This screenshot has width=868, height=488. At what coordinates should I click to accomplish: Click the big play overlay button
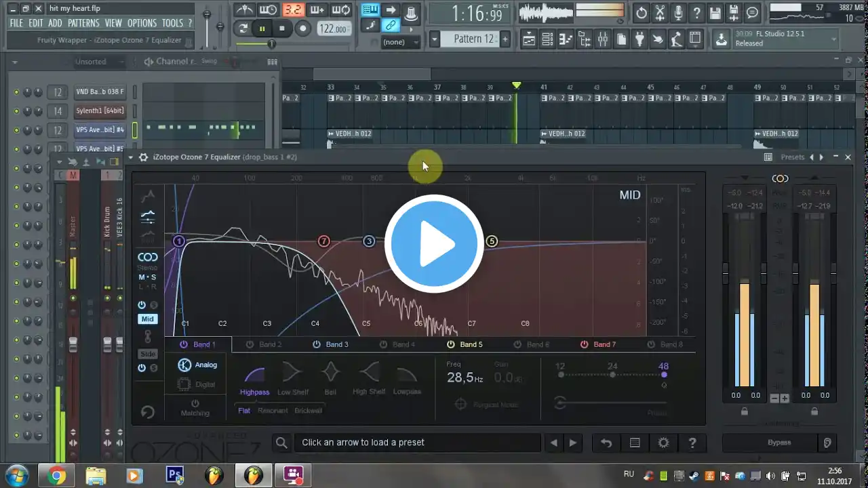click(434, 244)
